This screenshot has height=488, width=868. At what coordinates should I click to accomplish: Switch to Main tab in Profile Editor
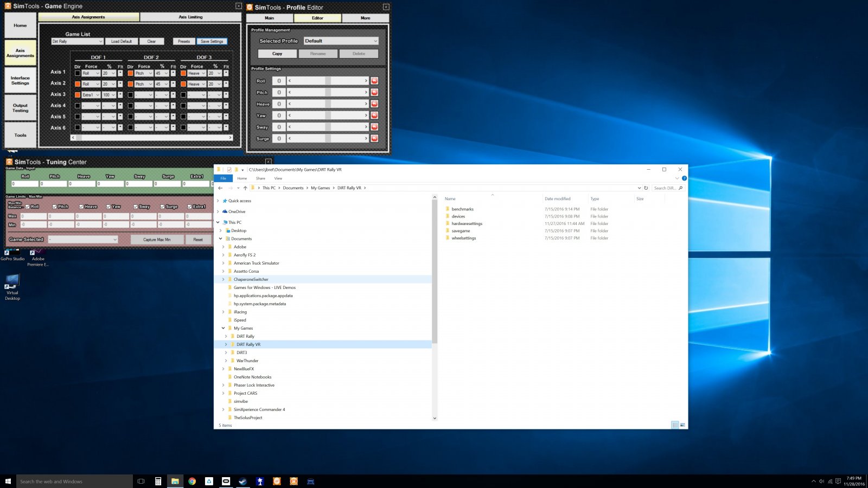pyautogui.click(x=270, y=18)
